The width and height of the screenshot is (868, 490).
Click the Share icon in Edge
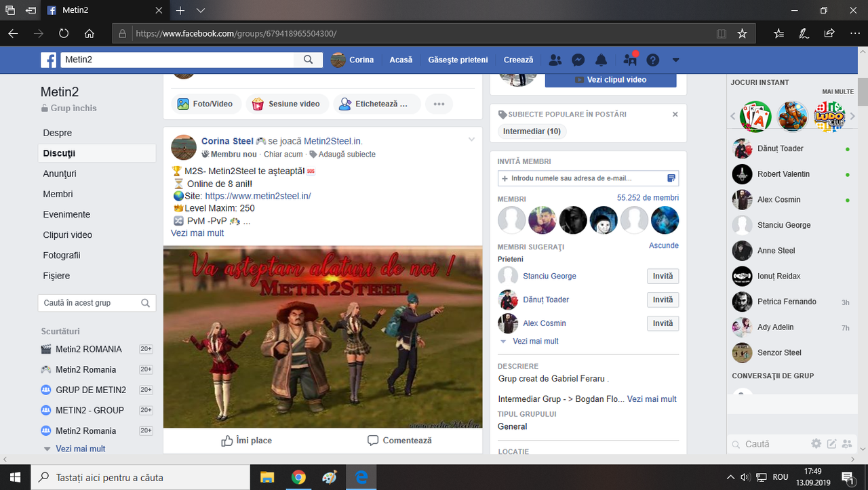(x=829, y=33)
